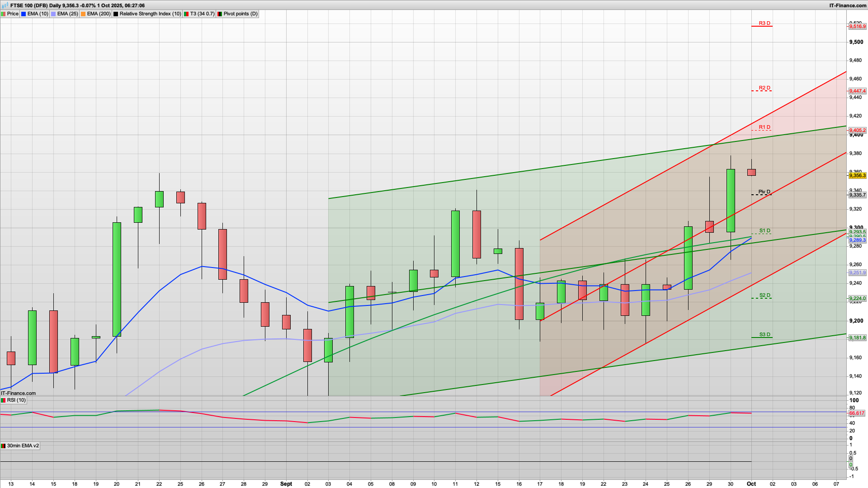Click the RSI value tag 66.617

[857, 413]
